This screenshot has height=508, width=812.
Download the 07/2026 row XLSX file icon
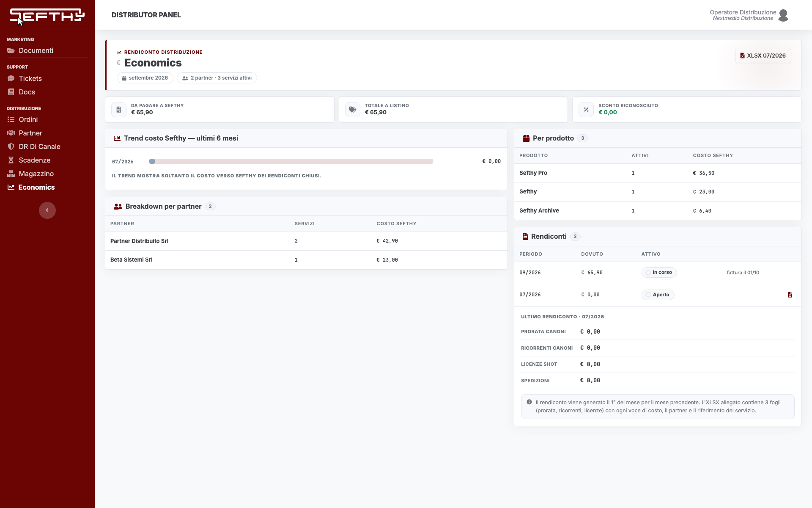point(790,295)
